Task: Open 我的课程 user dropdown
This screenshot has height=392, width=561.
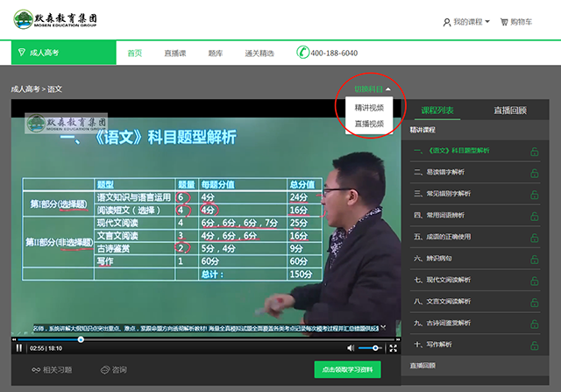Action: coord(466,22)
